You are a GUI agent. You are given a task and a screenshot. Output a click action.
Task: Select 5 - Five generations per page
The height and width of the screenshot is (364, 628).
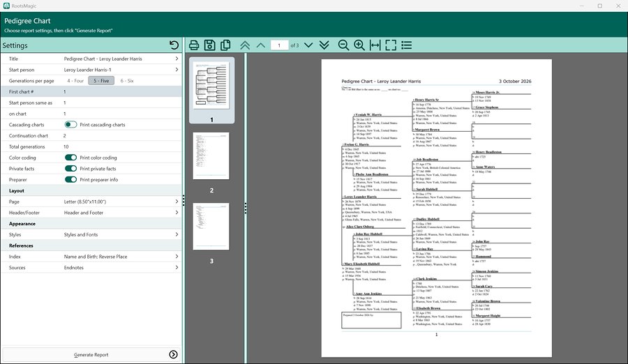click(101, 80)
